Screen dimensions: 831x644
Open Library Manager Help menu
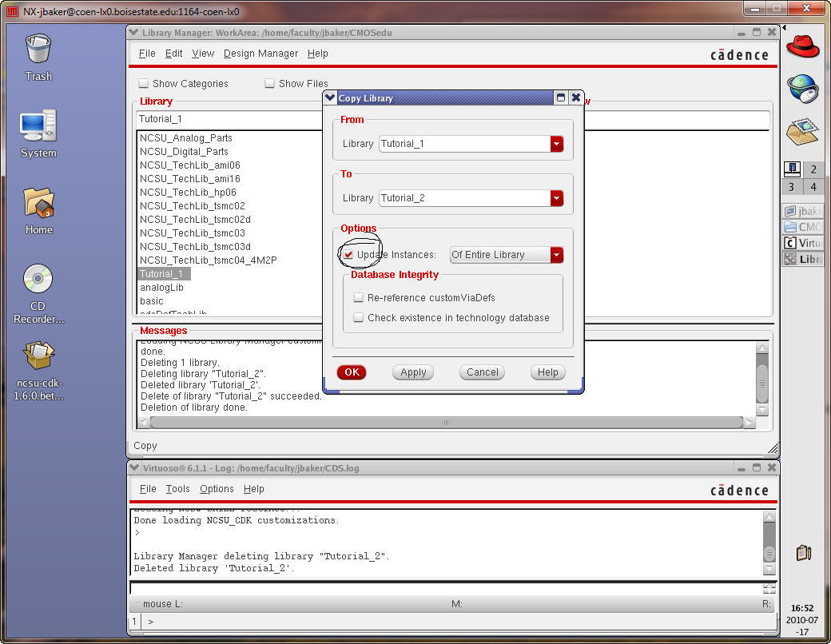point(317,54)
